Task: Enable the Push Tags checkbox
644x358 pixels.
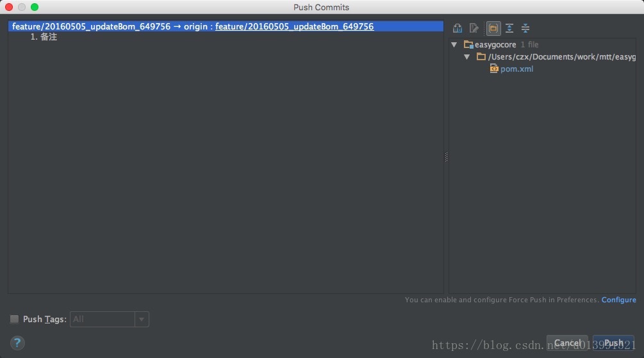Action: (x=14, y=319)
